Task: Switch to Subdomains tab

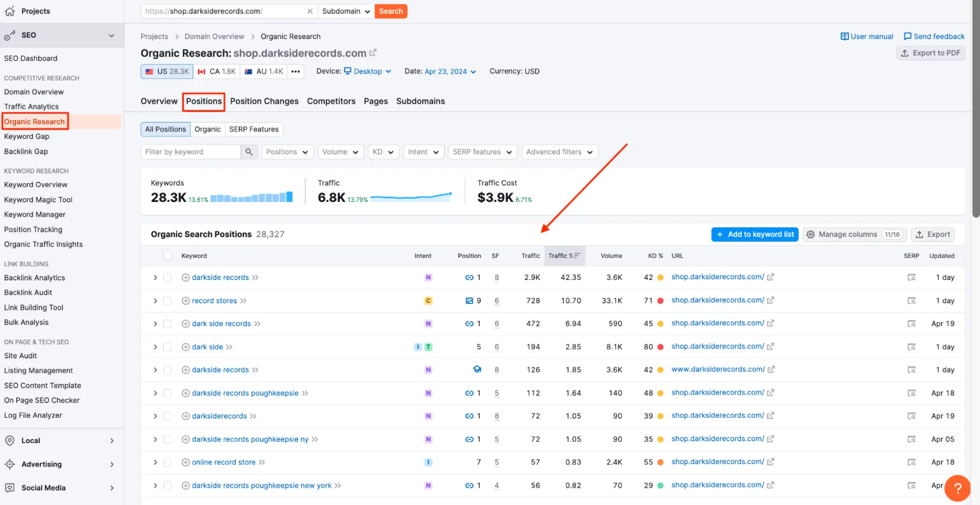Action: pos(421,101)
